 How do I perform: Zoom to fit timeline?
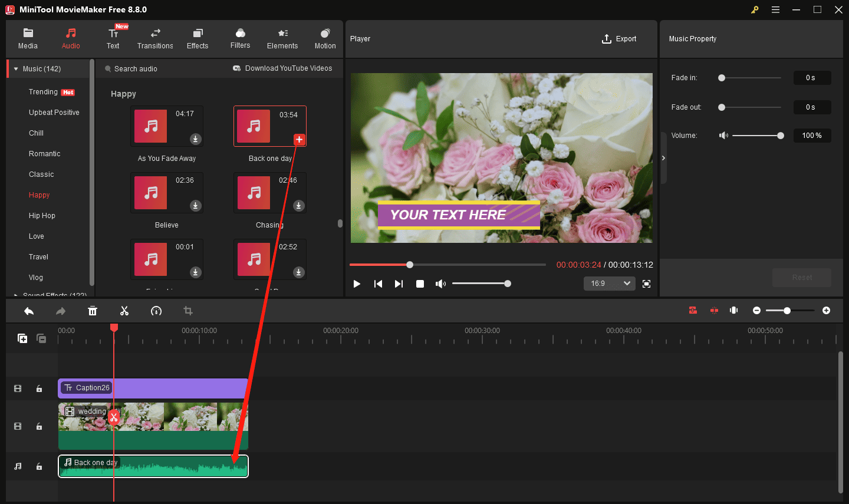[x=734, y=310]
